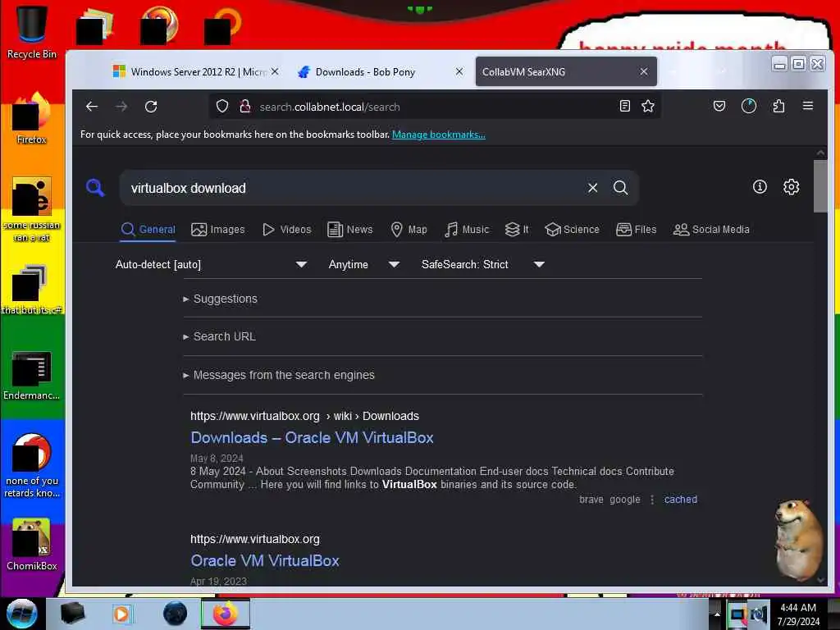Open SearXNG preferences gear icon
Viewport: 840px width, 630px height.
pos(792,187)
